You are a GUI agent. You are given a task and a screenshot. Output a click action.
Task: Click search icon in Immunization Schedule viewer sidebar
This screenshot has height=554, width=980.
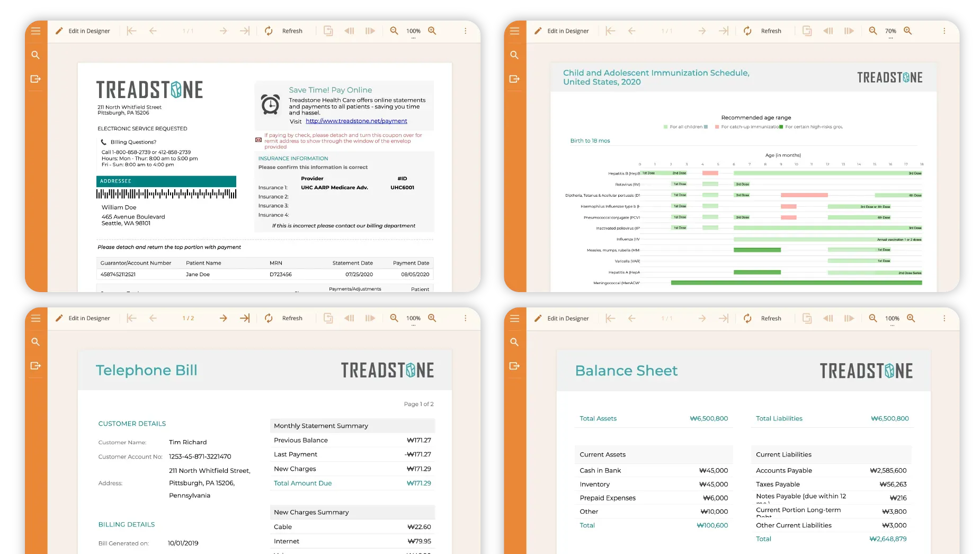[514, 55]
